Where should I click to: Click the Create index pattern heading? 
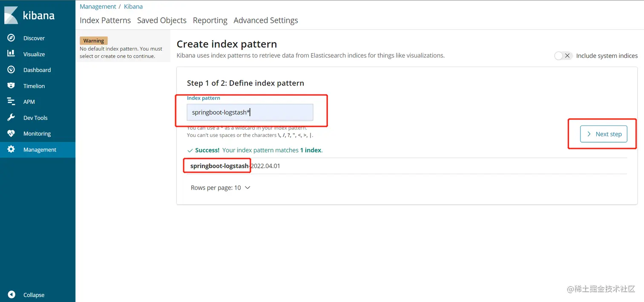click(x=227, y=44)
